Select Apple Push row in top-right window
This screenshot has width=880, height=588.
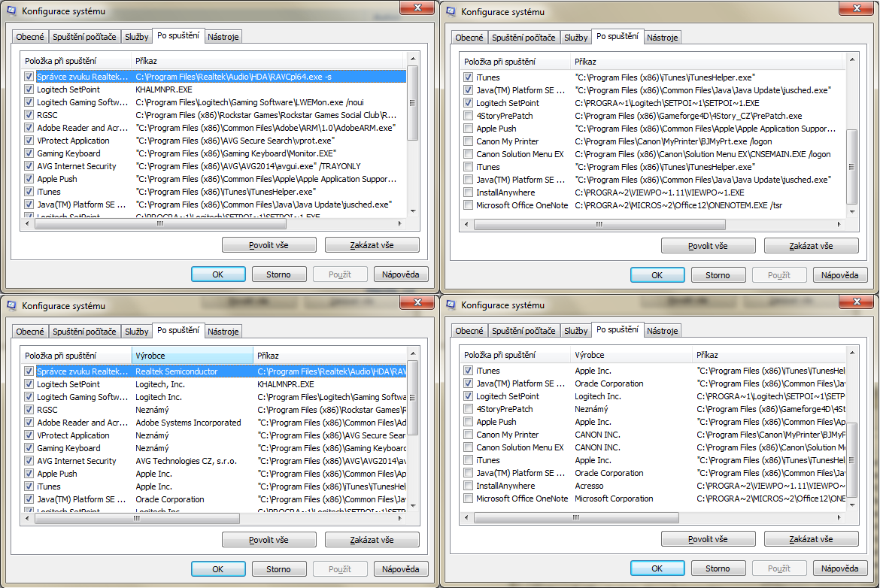[x=653, y=129]
